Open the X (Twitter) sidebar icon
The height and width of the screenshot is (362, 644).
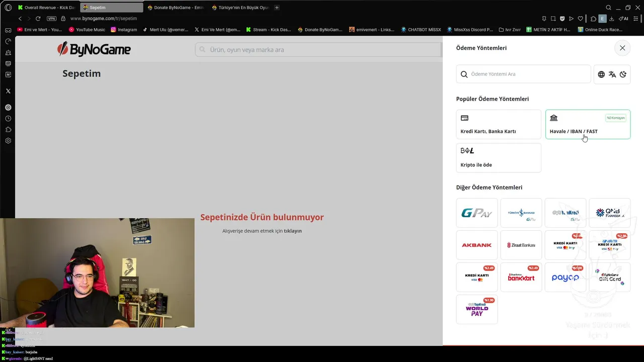point(8,91)
